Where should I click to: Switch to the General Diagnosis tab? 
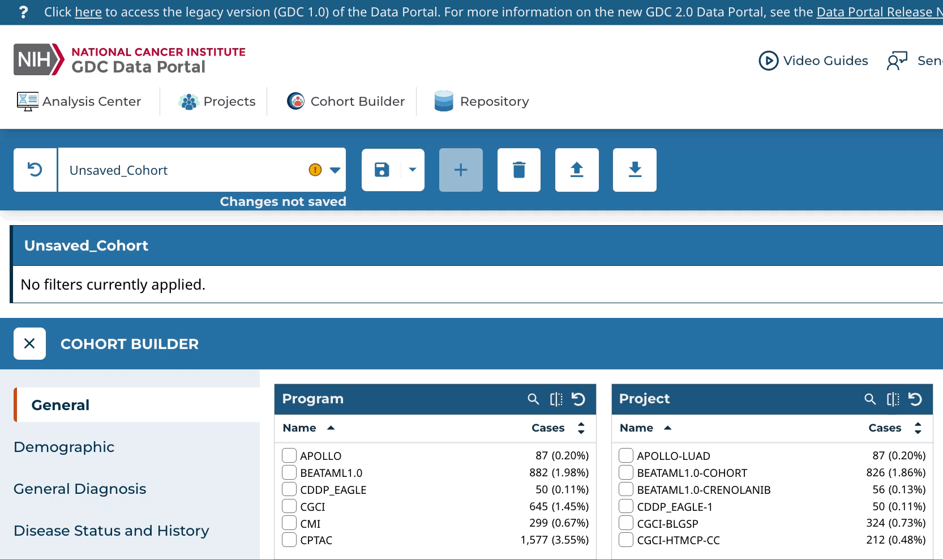[80, 489]
